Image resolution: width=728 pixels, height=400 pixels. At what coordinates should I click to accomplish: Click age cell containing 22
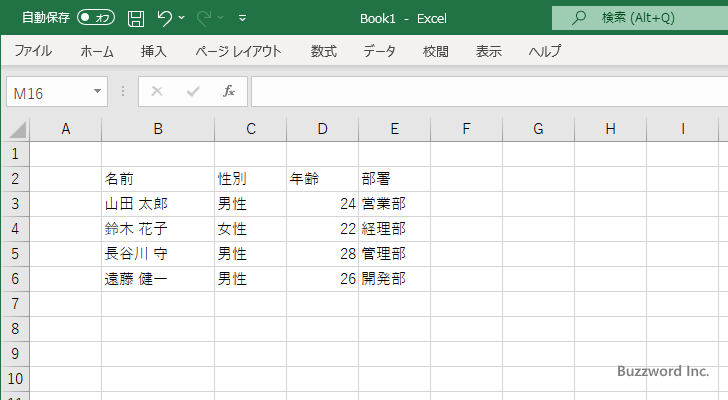[x=322, y=229]
